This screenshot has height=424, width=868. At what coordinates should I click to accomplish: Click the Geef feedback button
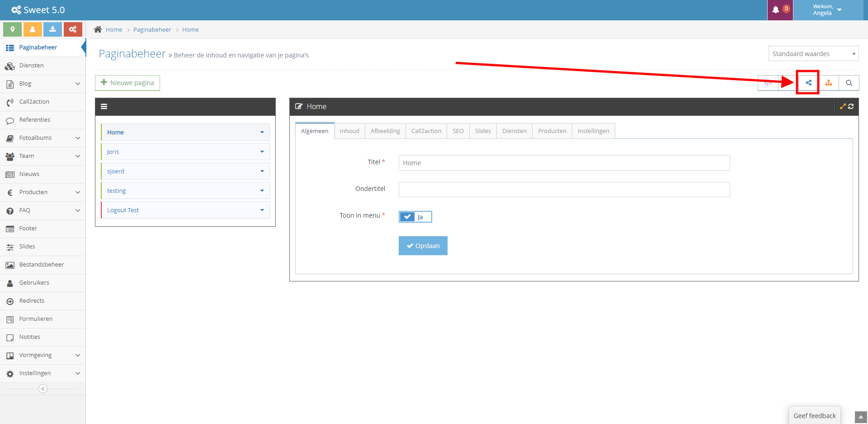point(815,415)
